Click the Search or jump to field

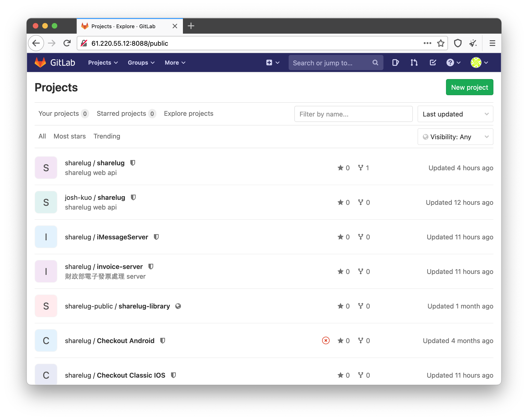tap(336, 63)
